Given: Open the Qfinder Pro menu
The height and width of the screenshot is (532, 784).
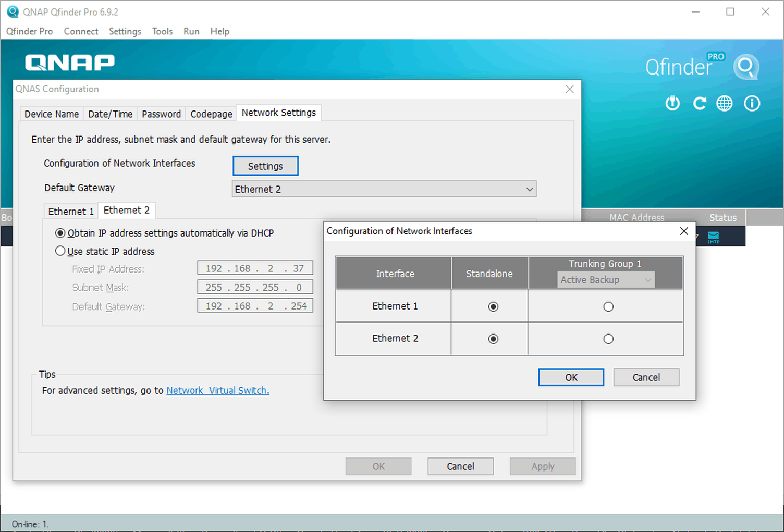Looking at the screenshot, I should tap(30, 31).
